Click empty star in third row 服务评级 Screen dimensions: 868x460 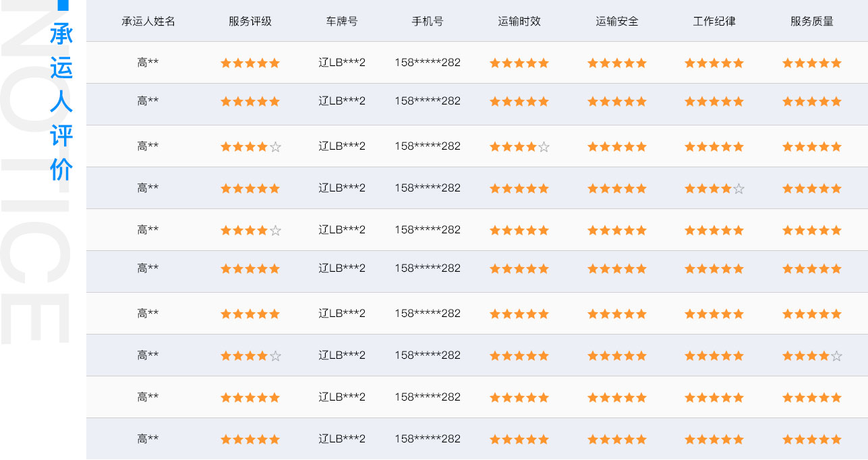click(275, 147)
